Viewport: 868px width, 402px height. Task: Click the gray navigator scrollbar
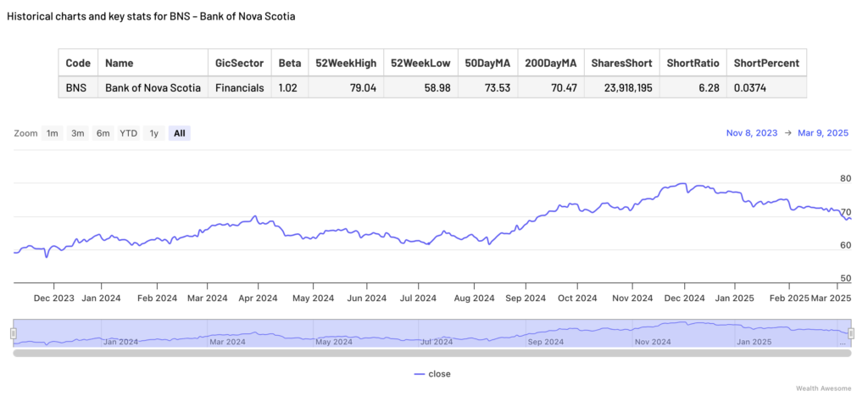432,353
